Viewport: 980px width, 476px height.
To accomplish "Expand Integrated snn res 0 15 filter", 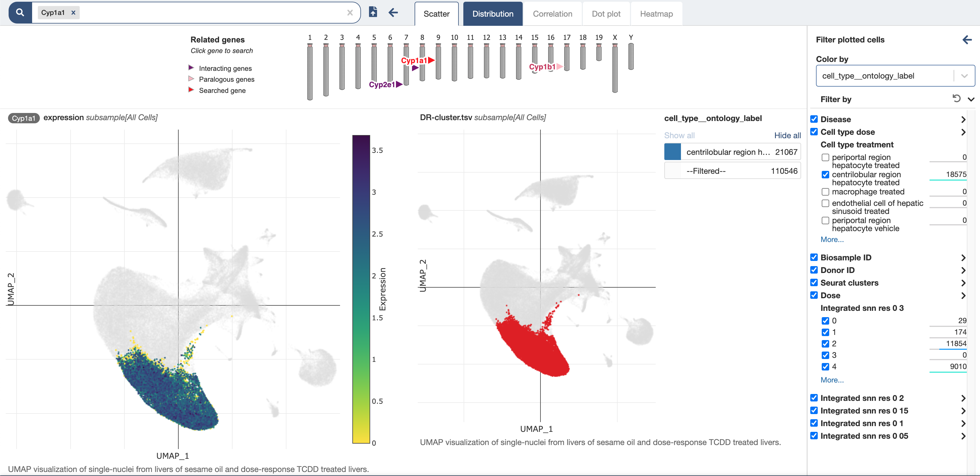I will point(963,411).
